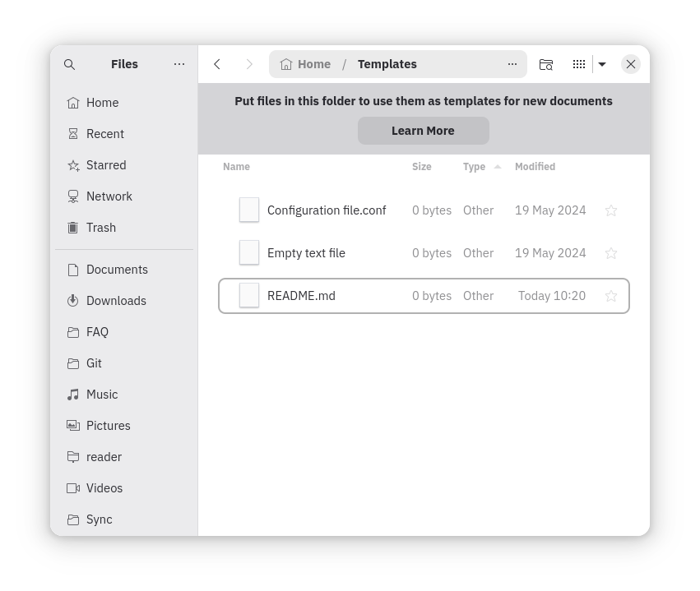Screen dimensions: 700x591
Task: Click the Sync folder icon
Action: point(72,519)
